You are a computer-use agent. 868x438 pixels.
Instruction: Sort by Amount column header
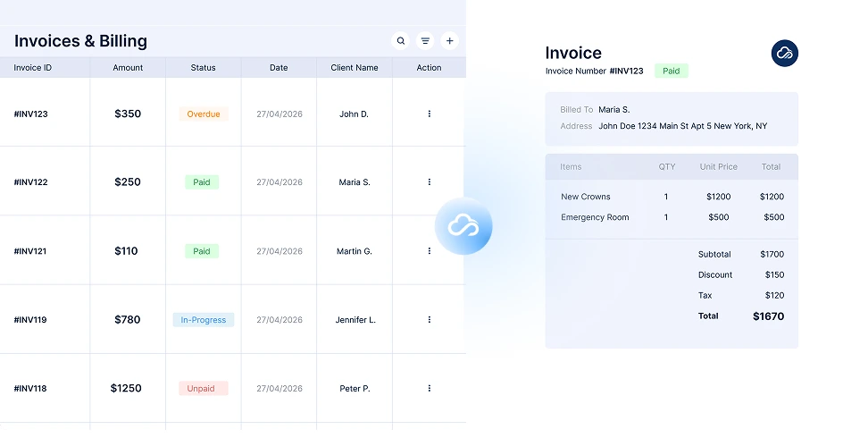pos(128,68)
